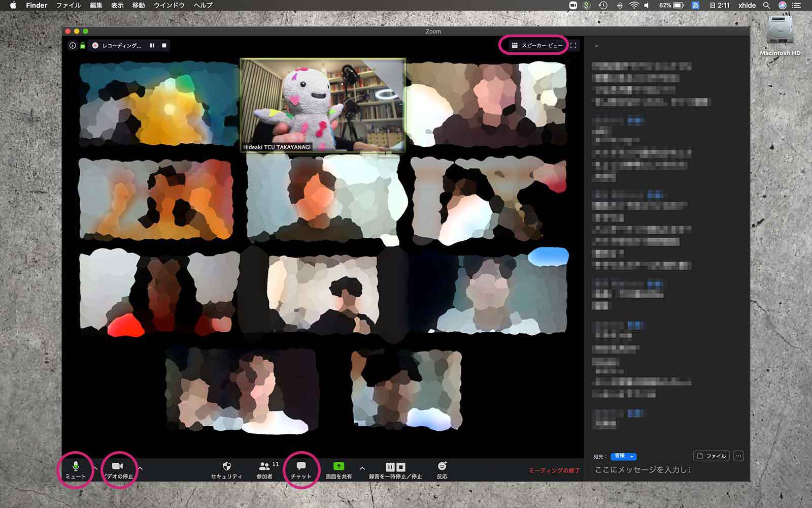Click the Chat (チャット) bubble icon
The image size is (812, 508).
tap(301, 466)
